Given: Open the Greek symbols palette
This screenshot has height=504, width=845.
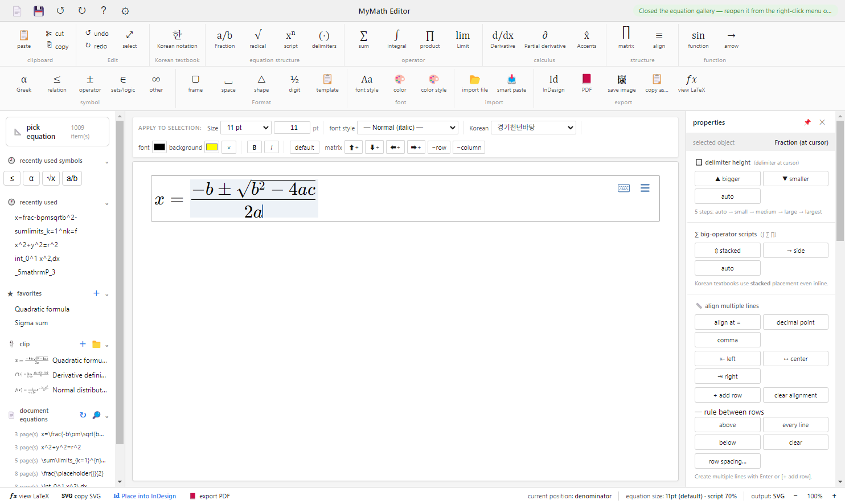Looking at the screenshot, I should [24, 83].
